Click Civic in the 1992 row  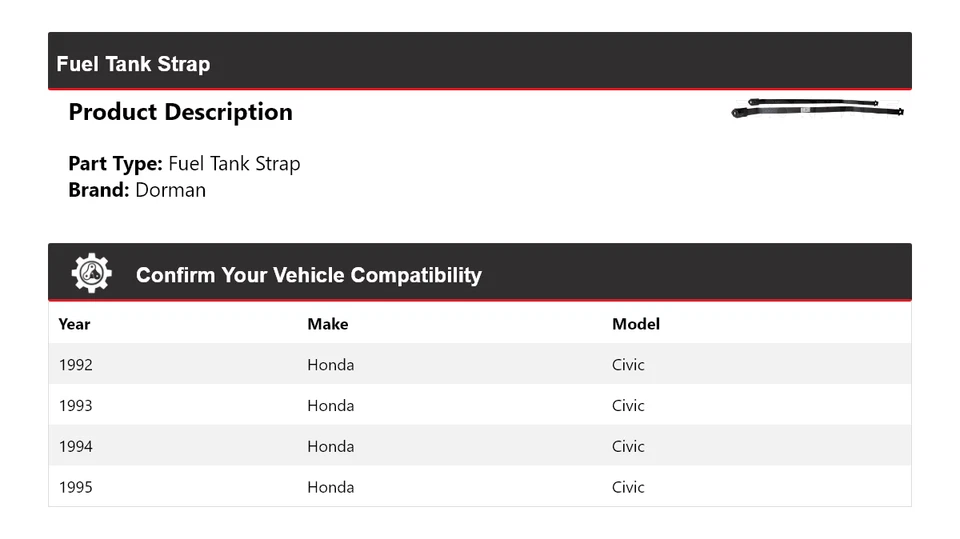pos(628,365)
